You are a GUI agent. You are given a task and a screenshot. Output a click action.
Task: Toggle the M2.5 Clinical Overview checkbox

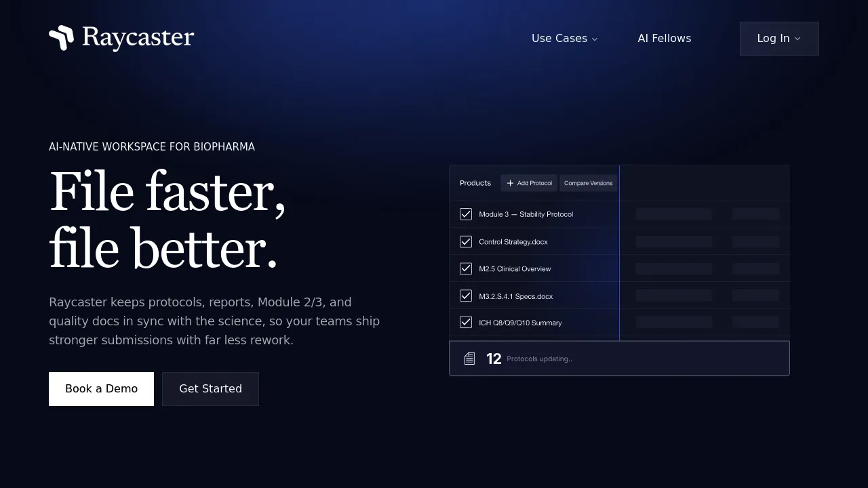[466, 268]
